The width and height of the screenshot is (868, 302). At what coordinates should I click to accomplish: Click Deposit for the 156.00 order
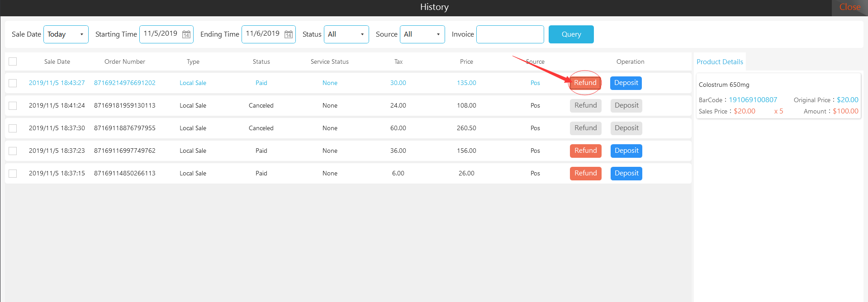[x=626, y=151]
